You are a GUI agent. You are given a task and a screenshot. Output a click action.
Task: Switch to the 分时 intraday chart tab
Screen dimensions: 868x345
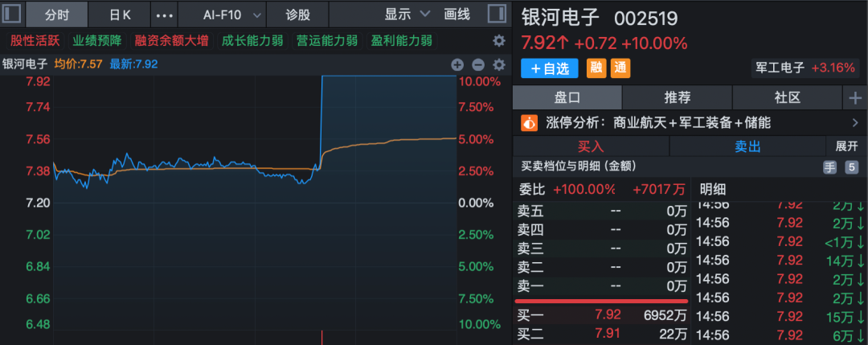pos(56,14)
